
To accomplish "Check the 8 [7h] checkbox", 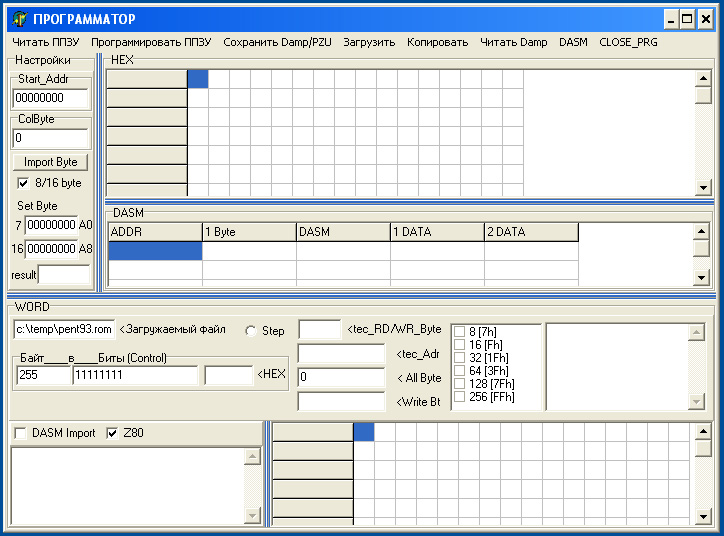I will 459,331.
